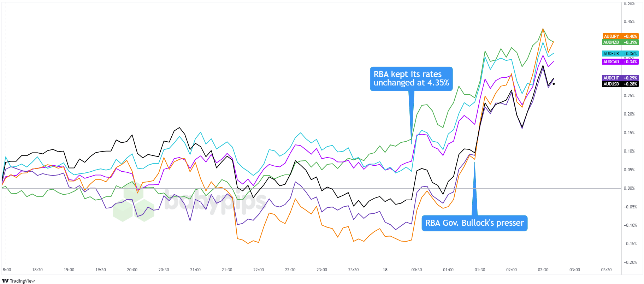
Task: Click the 21:00 time axis label
Action: [x=195, y=270]
